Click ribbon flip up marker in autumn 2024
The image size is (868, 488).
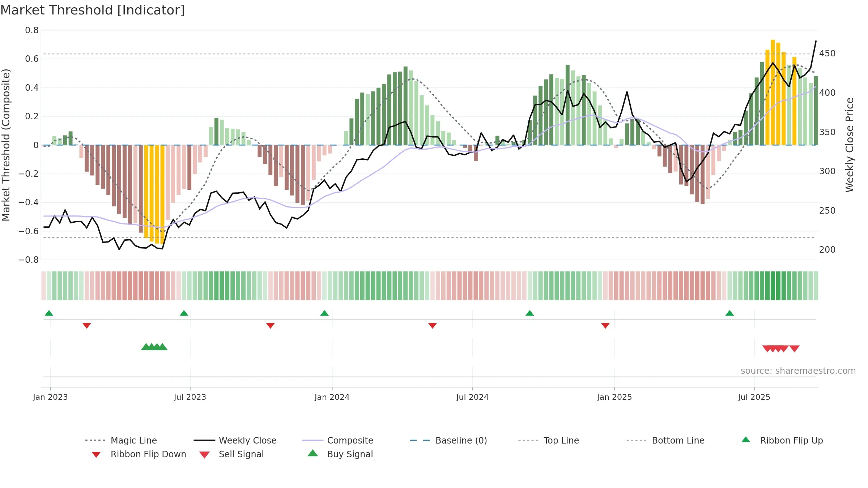click(x=529, y=313)
